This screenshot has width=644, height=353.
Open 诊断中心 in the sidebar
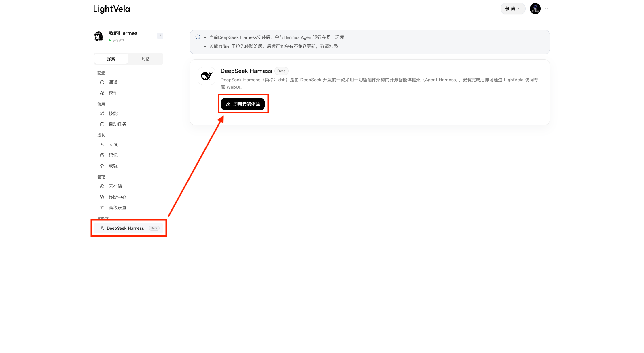[x=128, y=197]
